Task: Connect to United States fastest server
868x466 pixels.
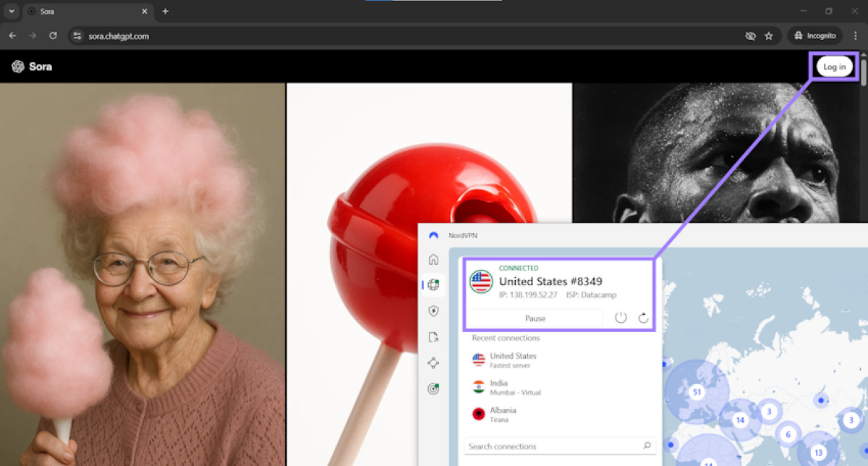Action: (x=561, y=360)
